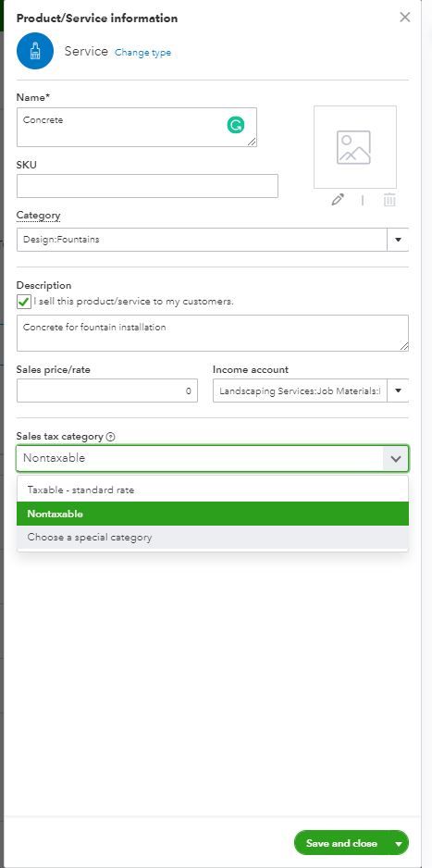
Task: Click the Description text area
Action: [x=213, y=333]
